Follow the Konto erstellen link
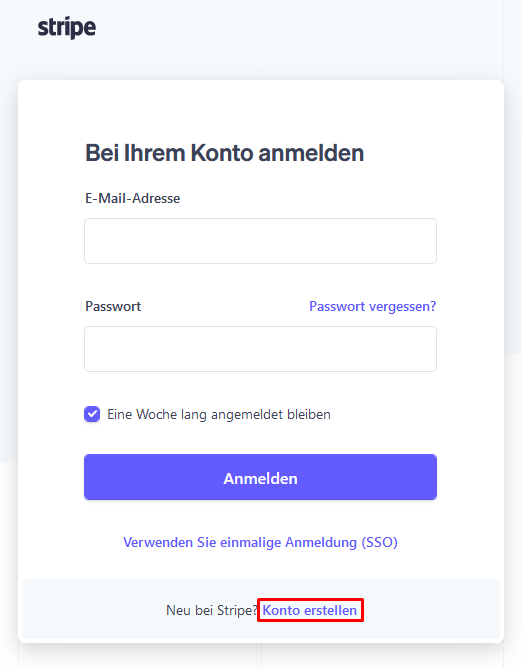 tap(309, 610)
